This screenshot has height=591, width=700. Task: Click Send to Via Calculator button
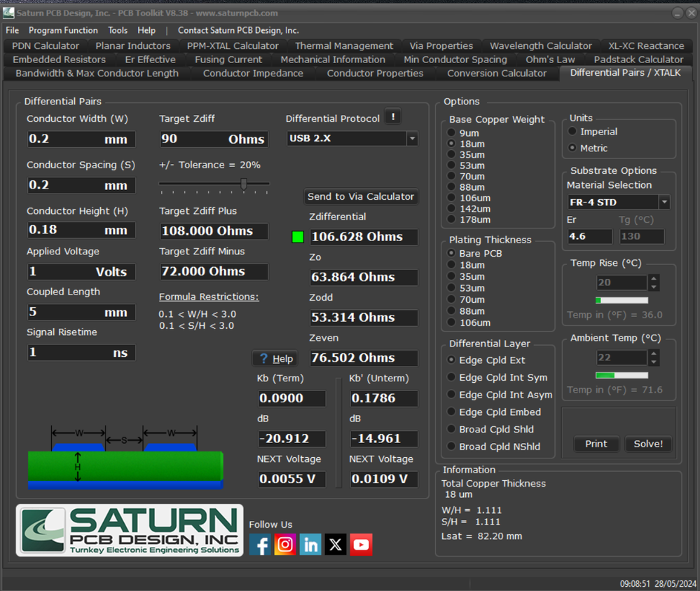(x=361, y=197)
